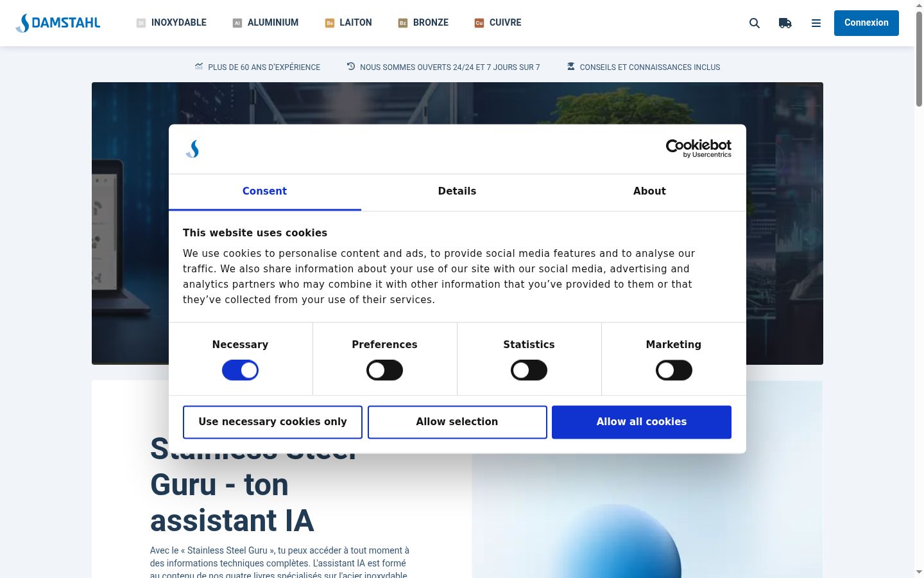This screenshot has height=578, width=924.
Task: Click the Cookiebot by Usercentrics logo
Action: coord(699,148)
